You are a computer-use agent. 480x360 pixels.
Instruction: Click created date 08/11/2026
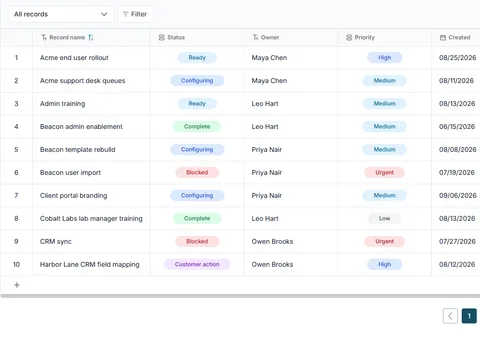coord(456,81)
